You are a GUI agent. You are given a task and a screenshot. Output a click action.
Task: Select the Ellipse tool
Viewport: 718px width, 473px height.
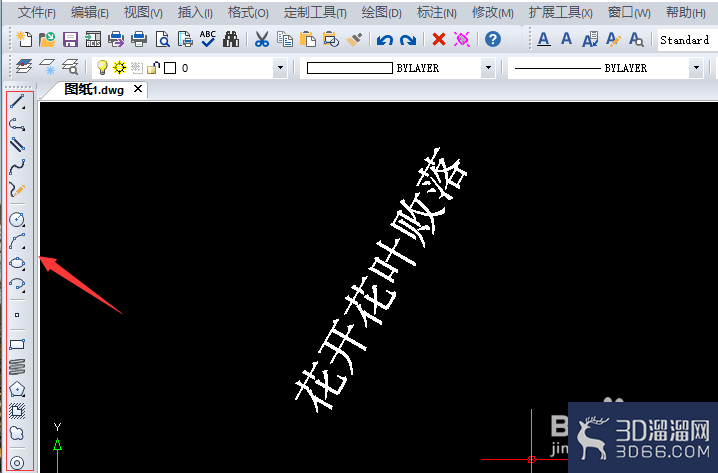[17, 263]
